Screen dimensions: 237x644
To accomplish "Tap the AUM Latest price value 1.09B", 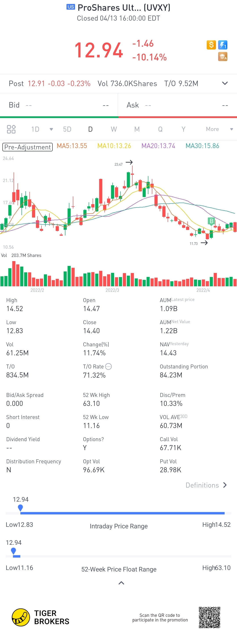I will pos(169,308).
